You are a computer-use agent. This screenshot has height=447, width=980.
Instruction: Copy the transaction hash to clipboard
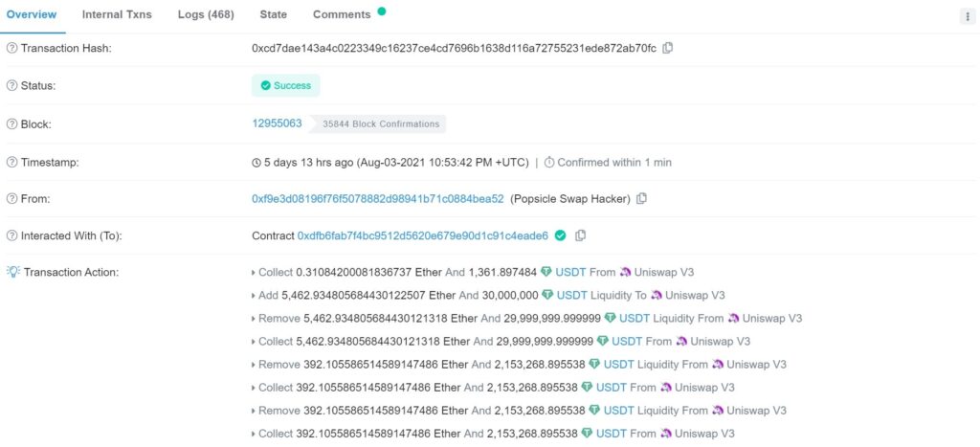668,48
